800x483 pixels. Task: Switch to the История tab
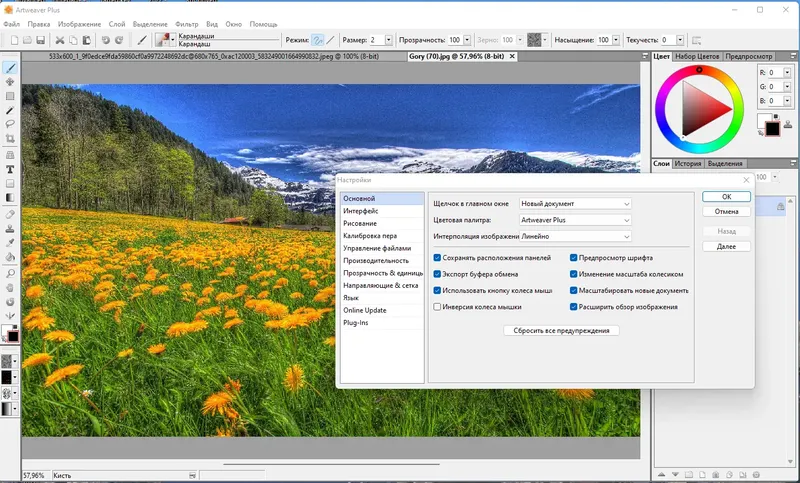pyautogui.click(x=687, y=164)
